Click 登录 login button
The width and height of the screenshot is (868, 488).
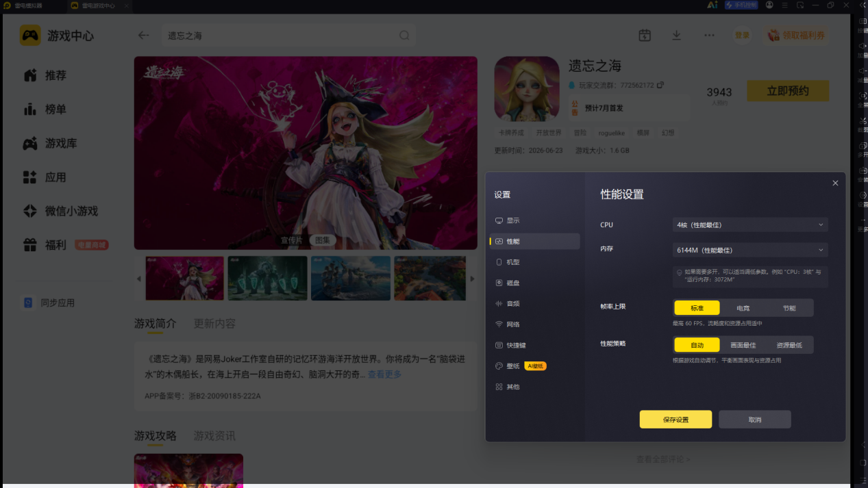(742, 35)
